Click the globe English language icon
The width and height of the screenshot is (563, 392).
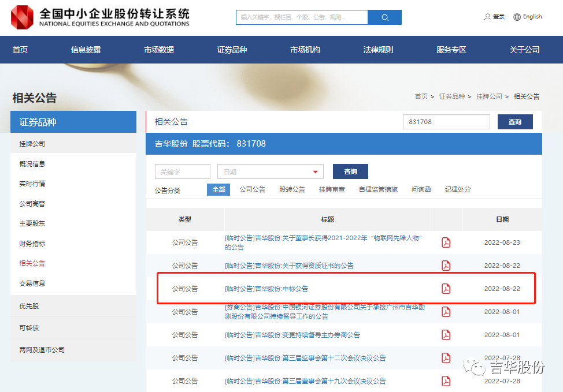[x=517, y=17]
